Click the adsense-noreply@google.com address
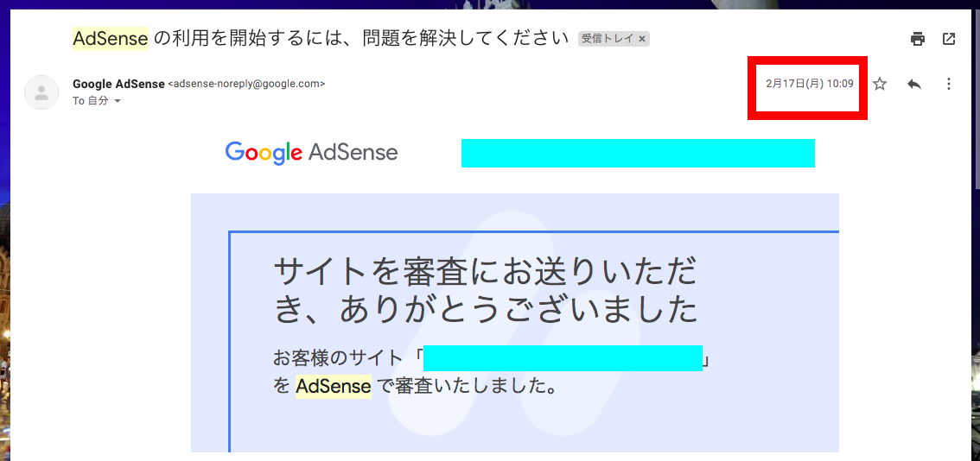The image size is (980, 461). [247, 84]
